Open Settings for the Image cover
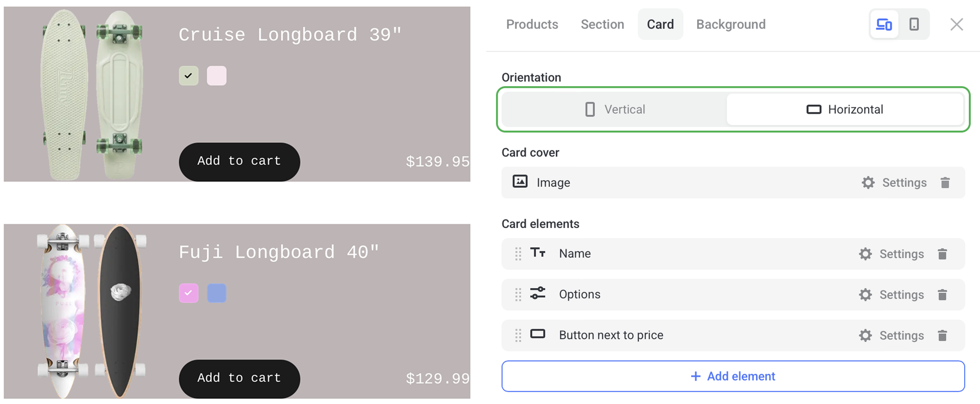The image size is (980, 404). (x=894, y=183)
